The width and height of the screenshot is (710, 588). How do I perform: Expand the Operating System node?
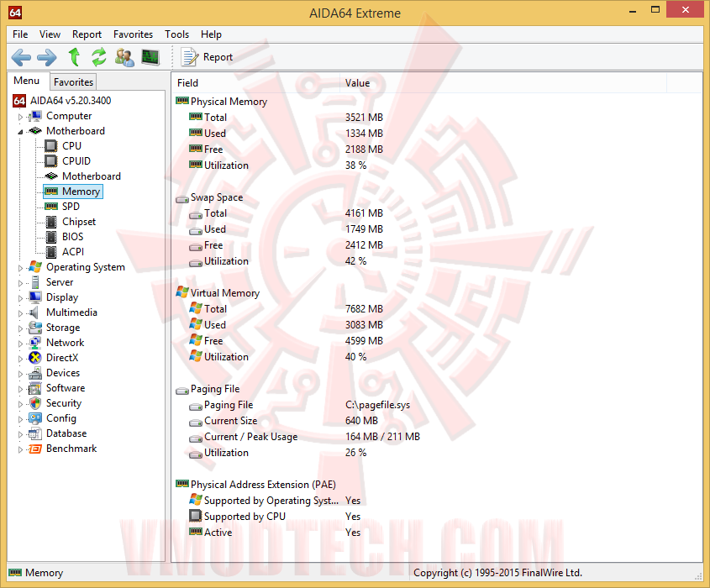(20, 268)
